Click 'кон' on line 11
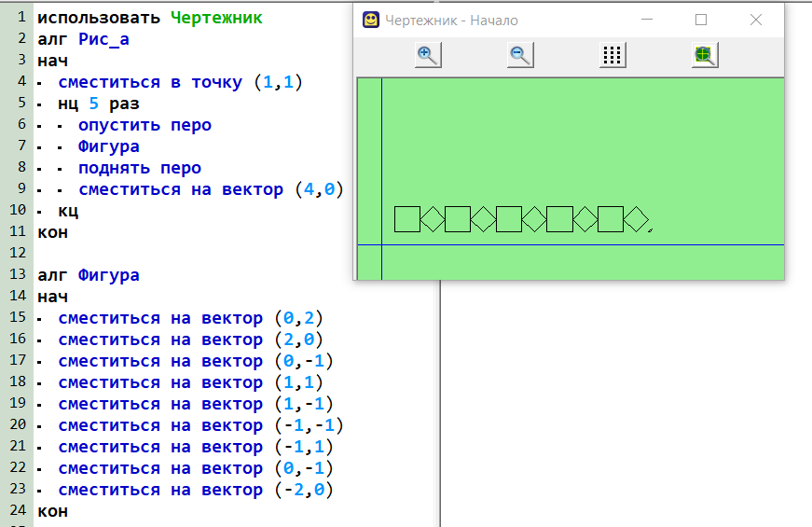 coord(53,232)
